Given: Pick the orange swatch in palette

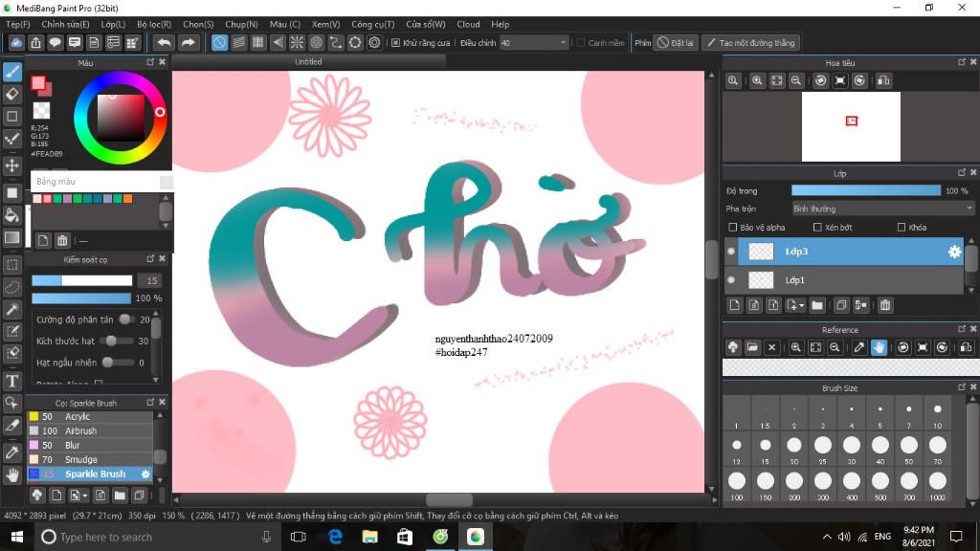Looking at the screenshot, I should coord(127,199).
